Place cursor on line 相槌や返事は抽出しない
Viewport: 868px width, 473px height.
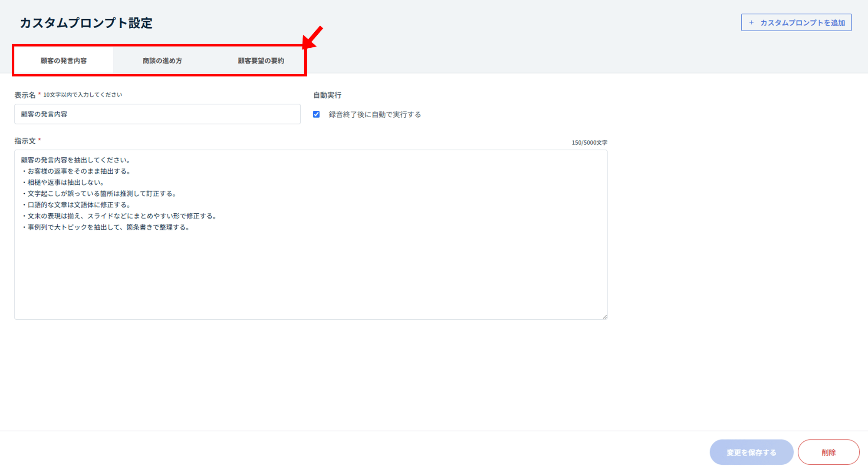[65, 182]
